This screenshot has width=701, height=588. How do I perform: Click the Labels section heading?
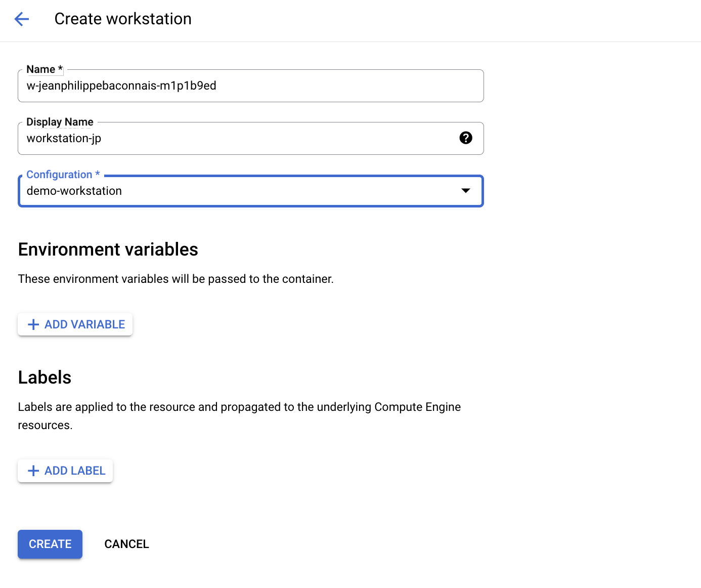coord(45,377)
